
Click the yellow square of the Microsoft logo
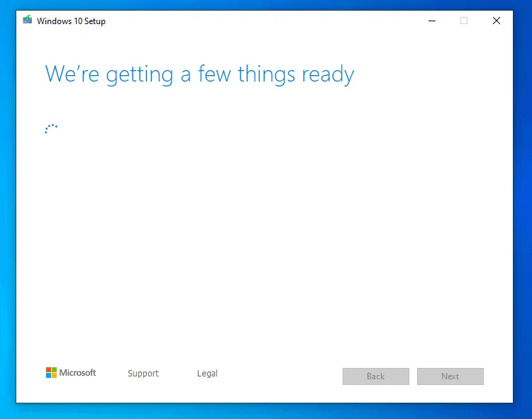(54, 375)
